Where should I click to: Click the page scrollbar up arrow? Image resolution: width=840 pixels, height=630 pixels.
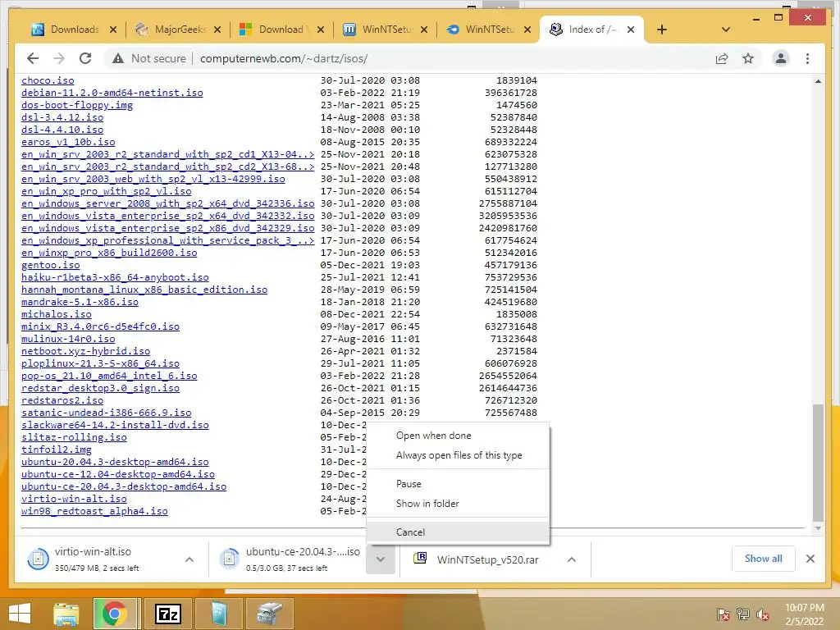point(818,81)
